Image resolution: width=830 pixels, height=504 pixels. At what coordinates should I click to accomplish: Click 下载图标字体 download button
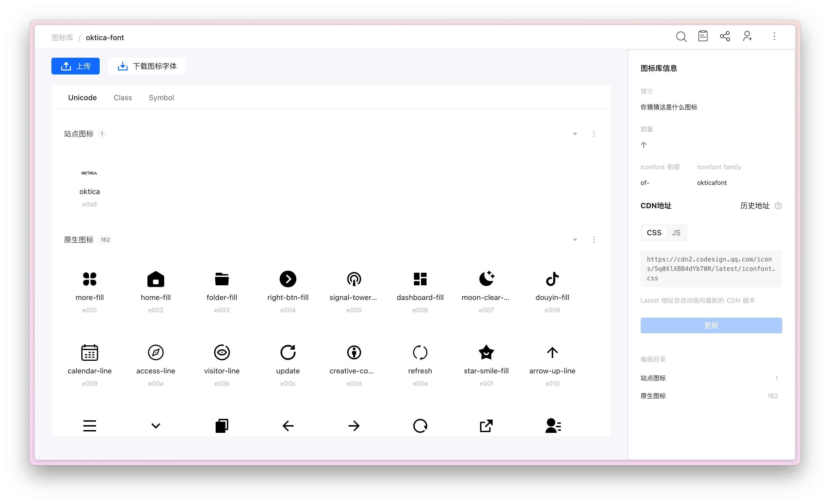(147, 66)
